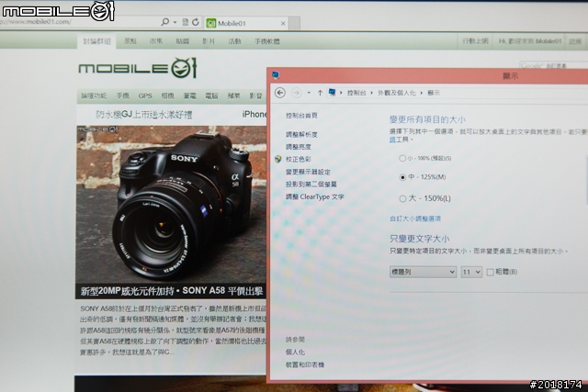Viewport: 588px width, 392px height.
Task: Open the 個人化 see-also link
Action: (295, 352)
